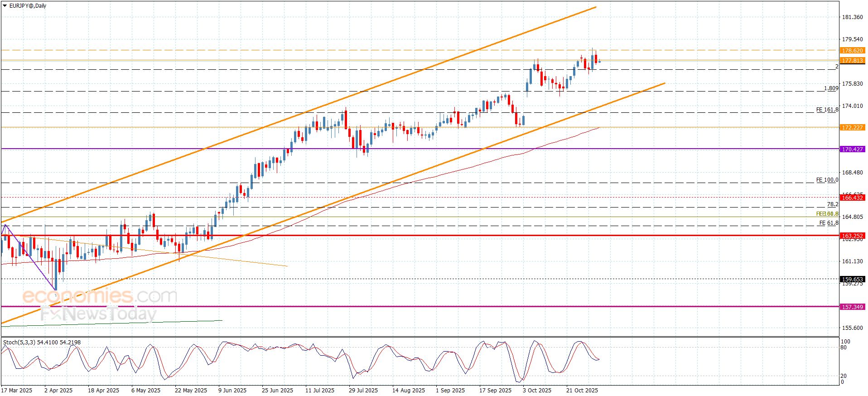
Task: Click the 174.010 price axis value
Action: pos(852,106)
